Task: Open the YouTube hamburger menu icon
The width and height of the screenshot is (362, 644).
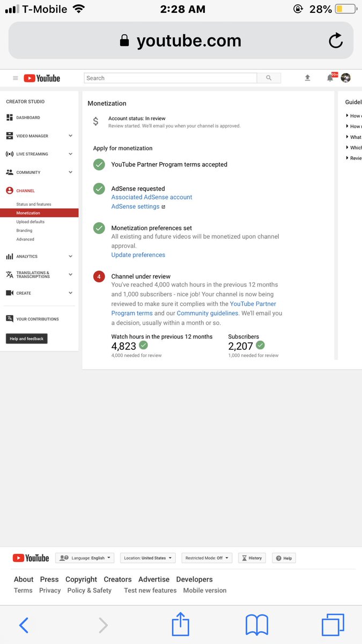Action: point(15,78)
